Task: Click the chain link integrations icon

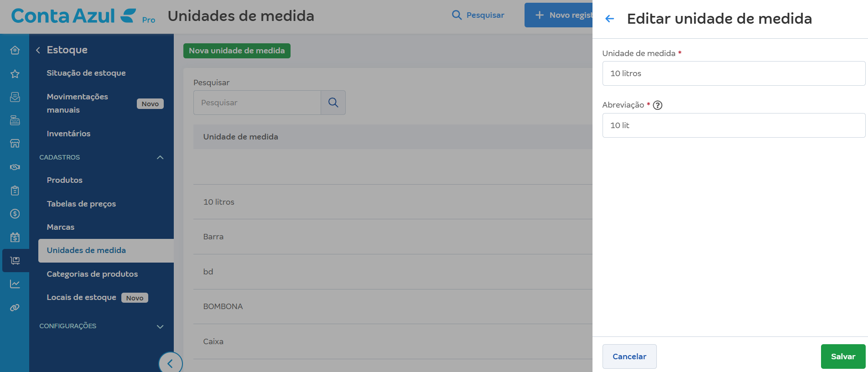Action: 15,308
